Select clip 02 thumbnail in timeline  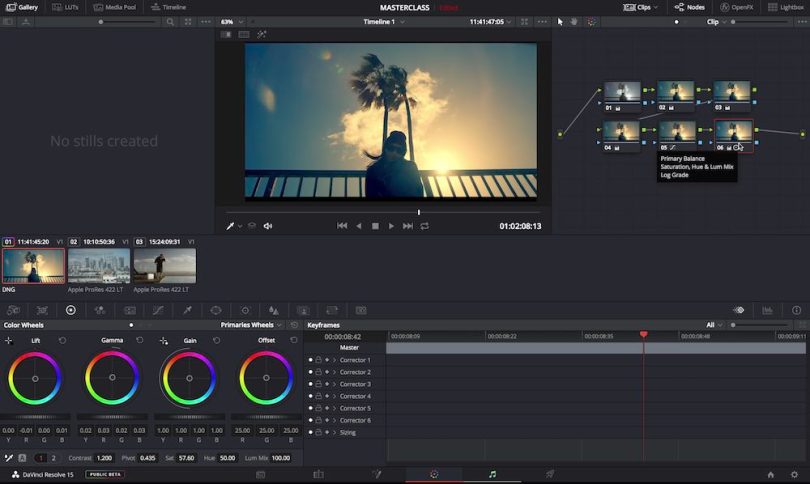click(x=99, y=266)
